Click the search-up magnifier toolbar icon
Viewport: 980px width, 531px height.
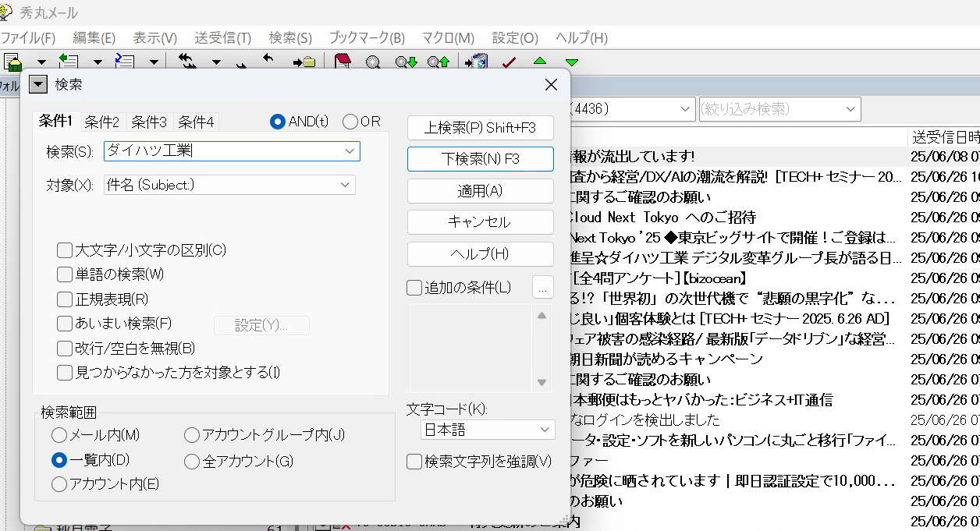click(439, 62)
